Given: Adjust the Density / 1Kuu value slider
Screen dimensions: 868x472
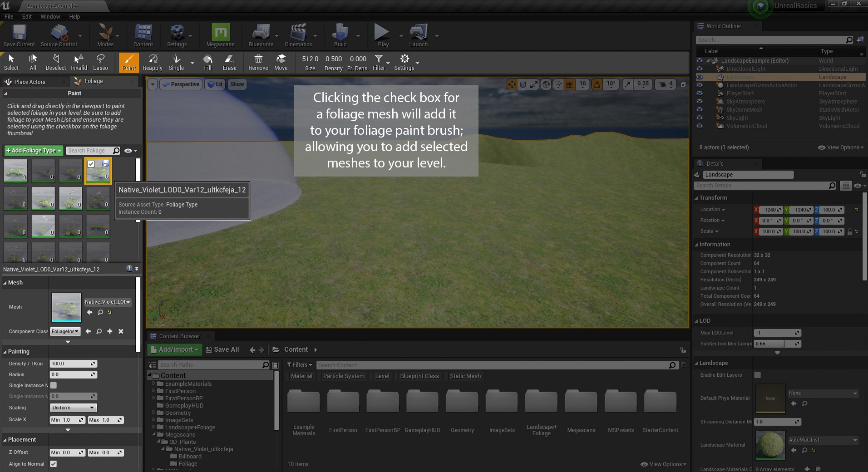Looking at the screenshot, I should [73, 364].
